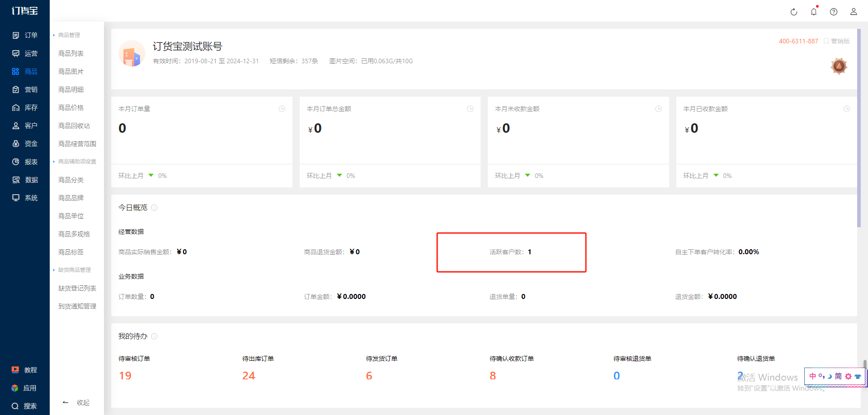Click clock icon on 本月订单量 card
This screenshot has height=415, width=868.
(x=282, y=109)
